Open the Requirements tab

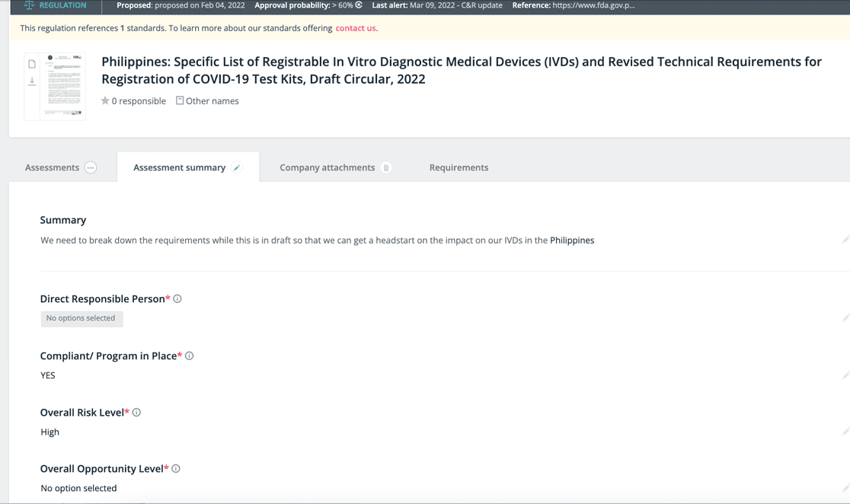pyautogui.click(x=459, y=167)
